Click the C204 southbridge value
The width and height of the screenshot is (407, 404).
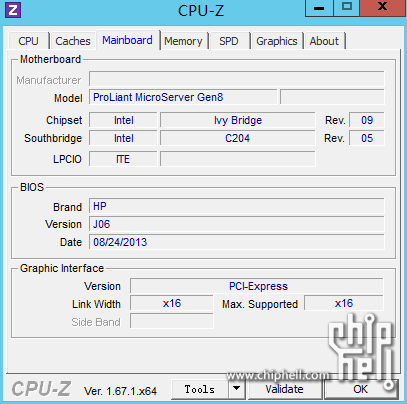coord(238,138)
